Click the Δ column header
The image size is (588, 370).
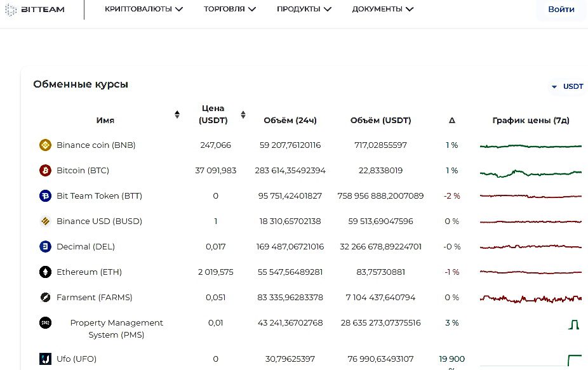click(452, 121)
